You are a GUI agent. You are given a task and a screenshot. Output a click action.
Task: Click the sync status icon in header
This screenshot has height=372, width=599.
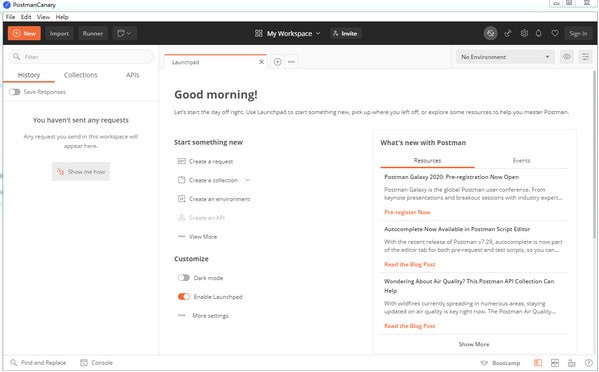pos(491,33)
